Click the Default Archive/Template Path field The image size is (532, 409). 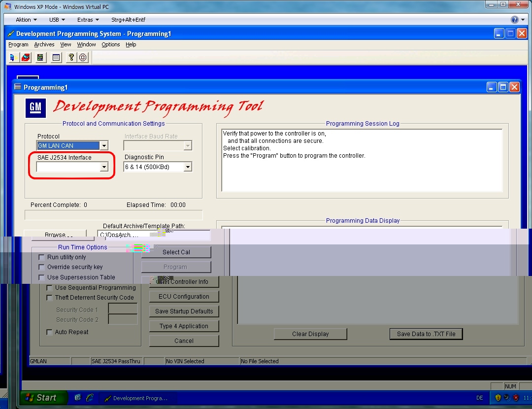tap(154, 235)
